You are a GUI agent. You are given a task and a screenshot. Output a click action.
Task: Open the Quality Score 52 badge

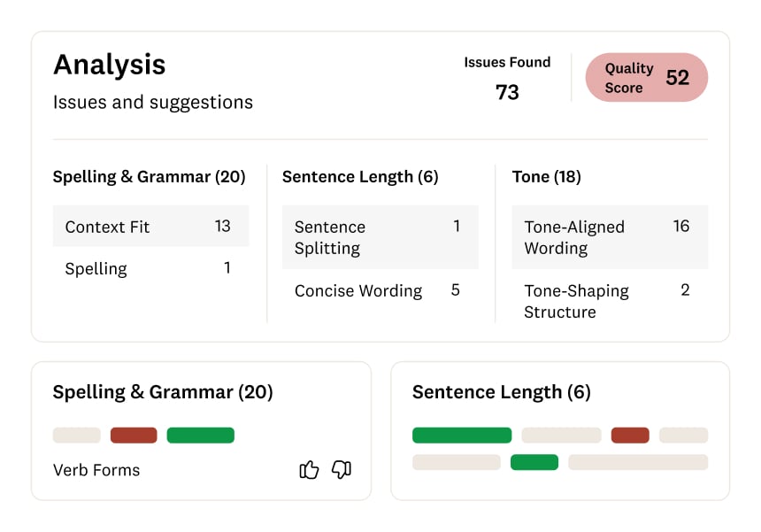pos(647,78)
